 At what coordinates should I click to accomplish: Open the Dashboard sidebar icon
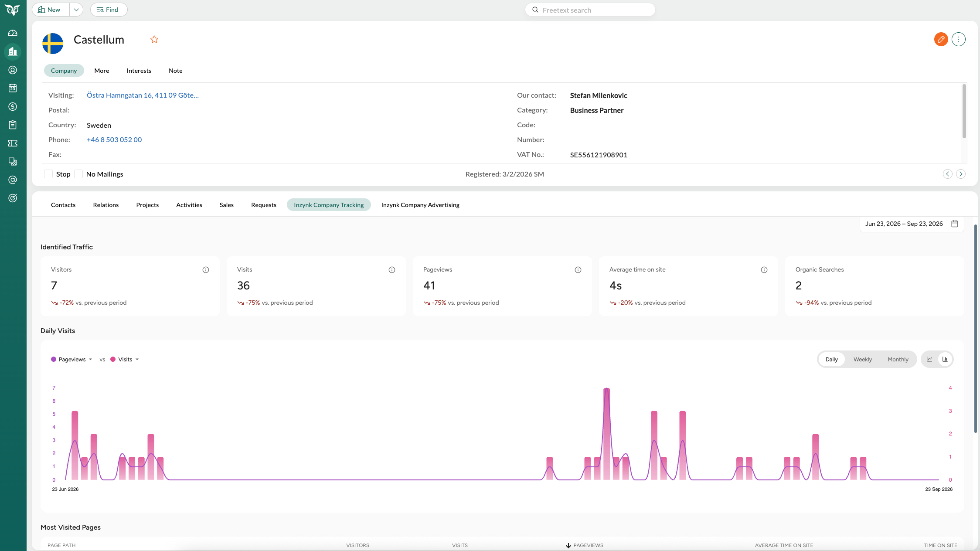[x=13, y=33]
